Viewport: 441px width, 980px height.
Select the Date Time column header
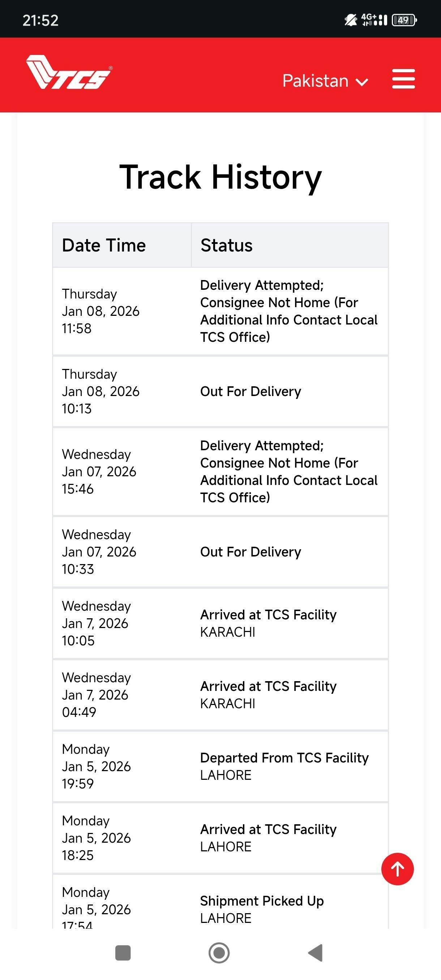[104, 245]
